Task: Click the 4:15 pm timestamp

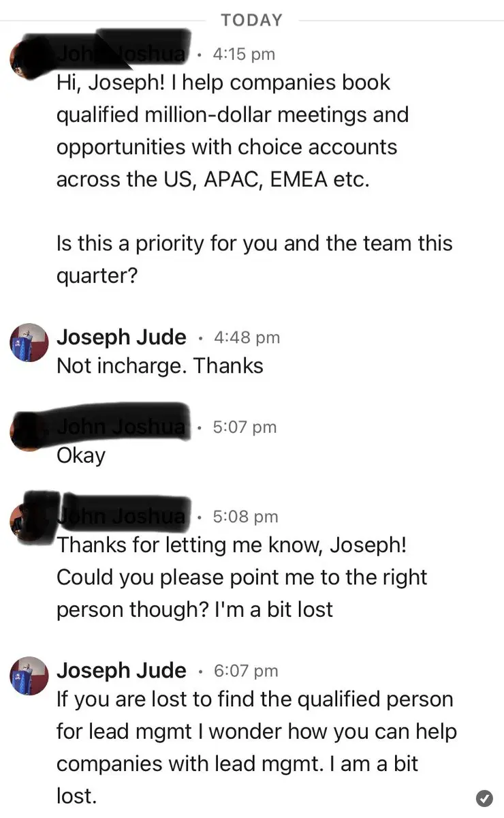Action: [244, 54]
